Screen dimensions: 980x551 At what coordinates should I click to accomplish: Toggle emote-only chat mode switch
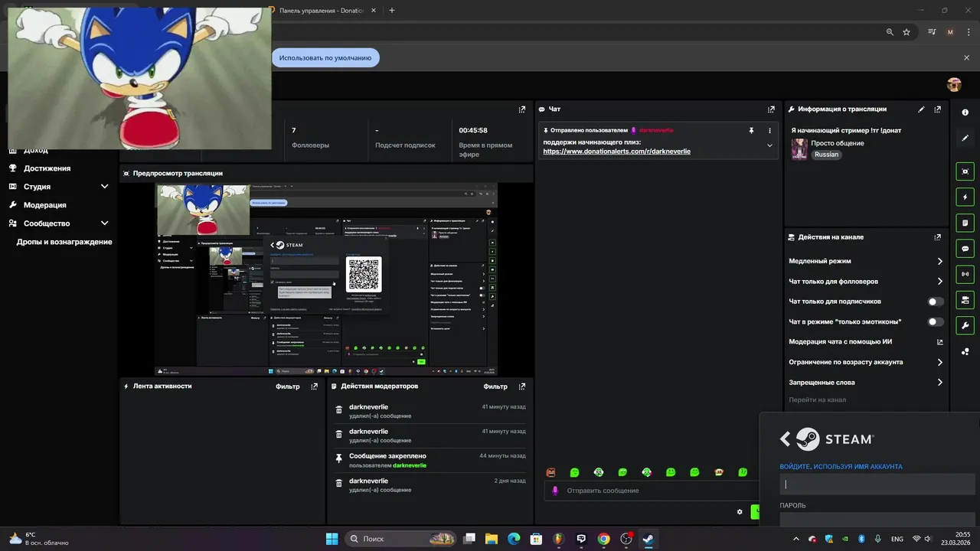[x=936, y=322]
